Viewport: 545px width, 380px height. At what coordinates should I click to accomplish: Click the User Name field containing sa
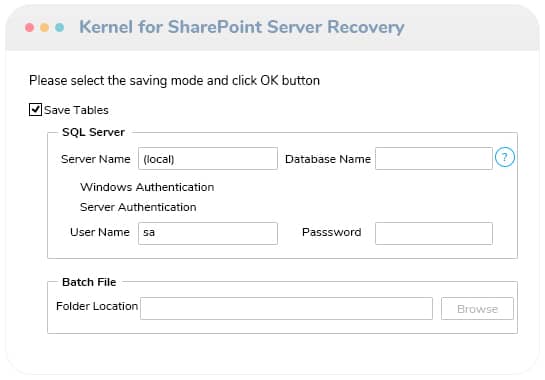coord(208,233)
